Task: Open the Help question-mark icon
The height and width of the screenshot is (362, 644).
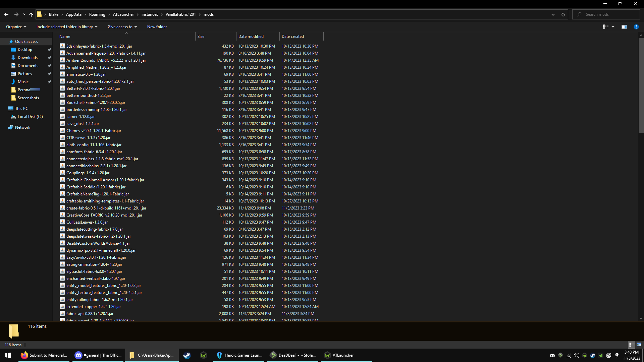Action: click(x=636, y=27)
